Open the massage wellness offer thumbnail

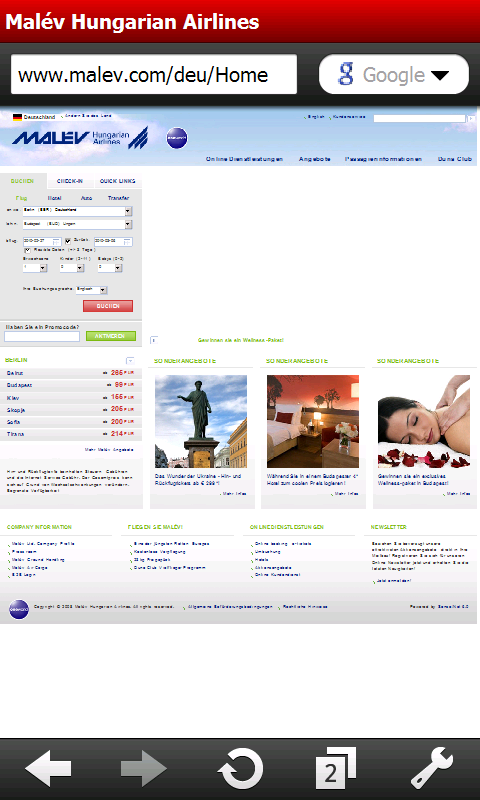(424, 421)
